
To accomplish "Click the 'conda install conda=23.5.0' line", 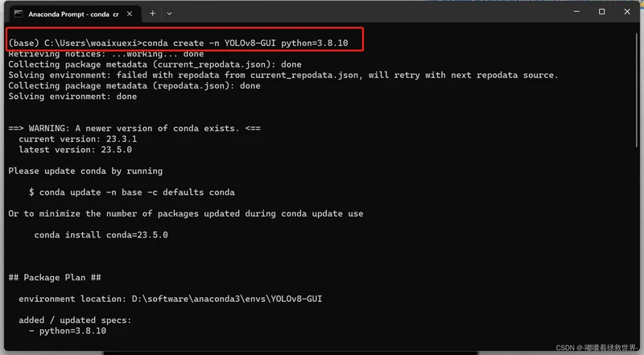I will point(101,235).
